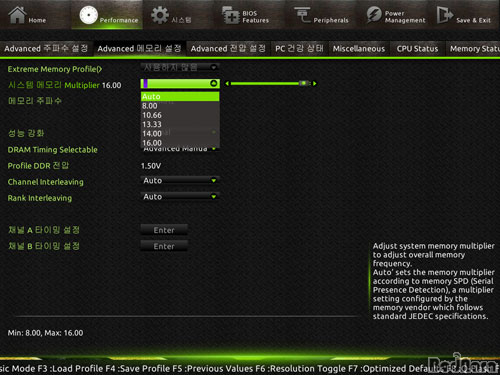Select Auto in multiplier list

180,97
